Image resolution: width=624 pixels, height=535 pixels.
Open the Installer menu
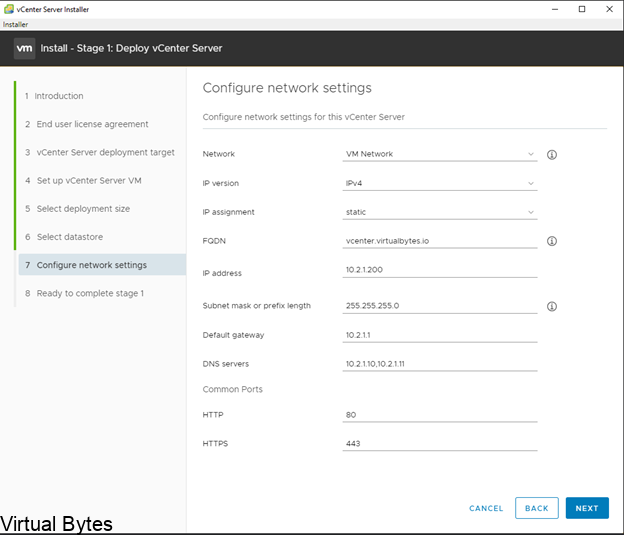15,24
